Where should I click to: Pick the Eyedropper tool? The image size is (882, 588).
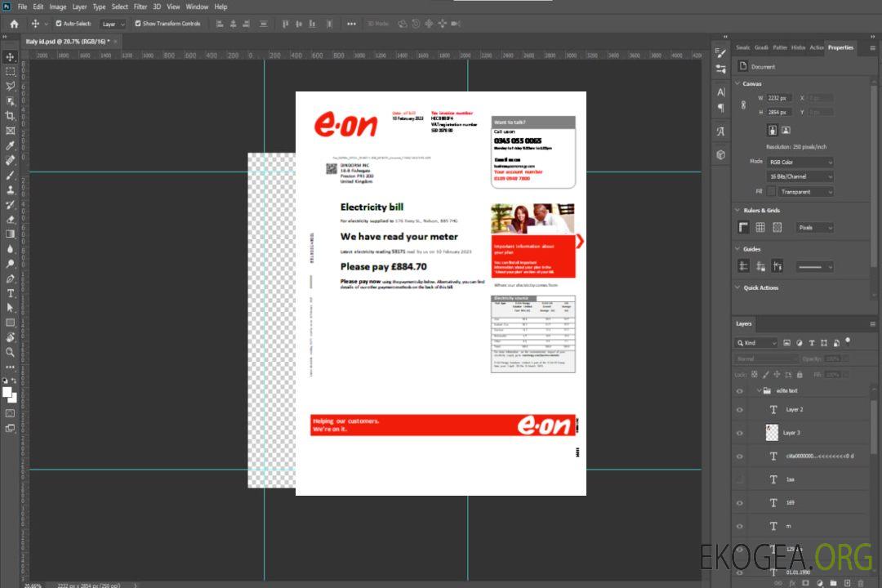[11, 145]
